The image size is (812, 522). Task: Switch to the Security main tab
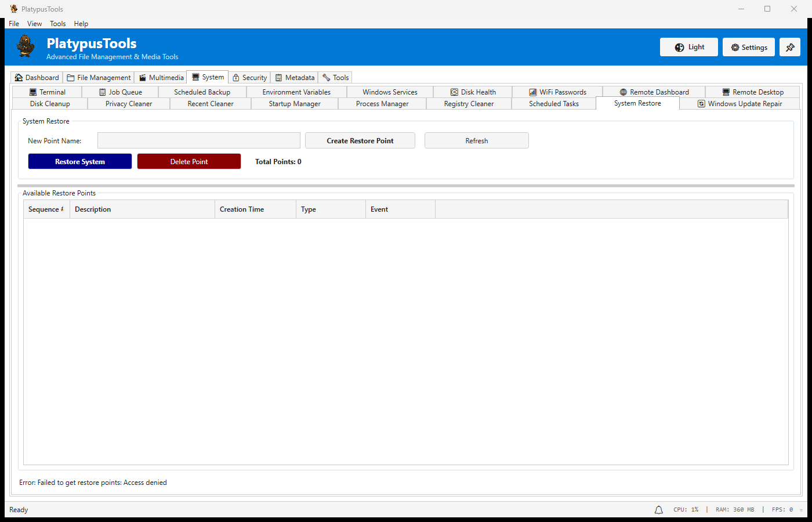[249, 78]
